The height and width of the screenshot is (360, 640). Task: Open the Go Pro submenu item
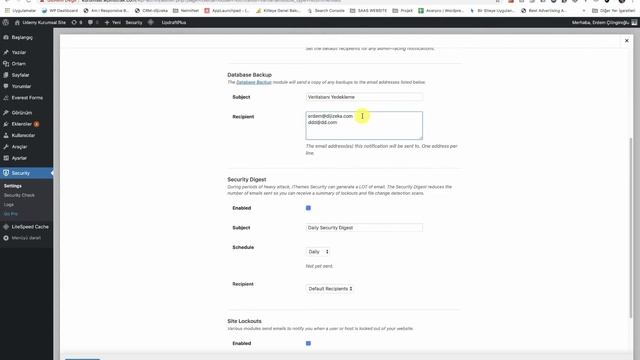point(11,214)
